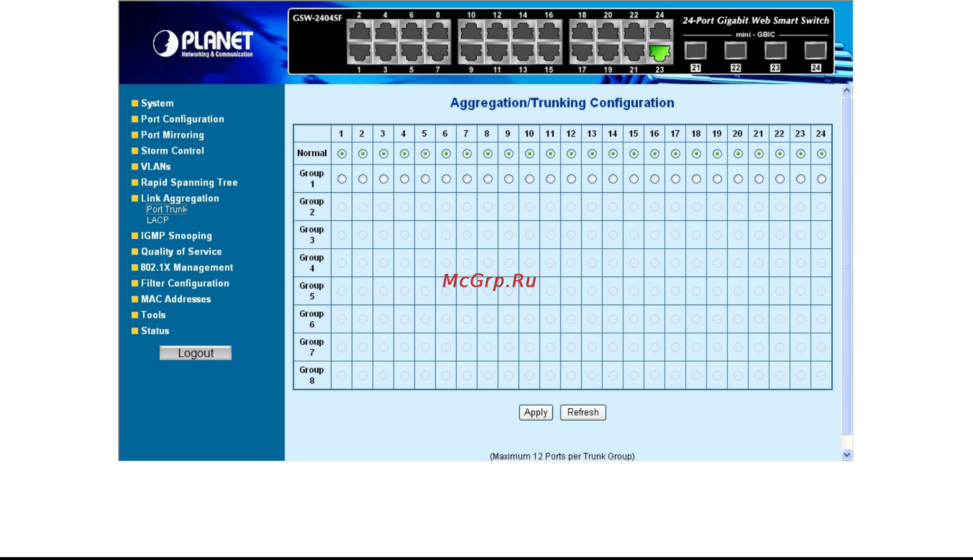Open the Port Trunk submenu link
Screen dimensions: 973x560
click(x=166, y=209)
